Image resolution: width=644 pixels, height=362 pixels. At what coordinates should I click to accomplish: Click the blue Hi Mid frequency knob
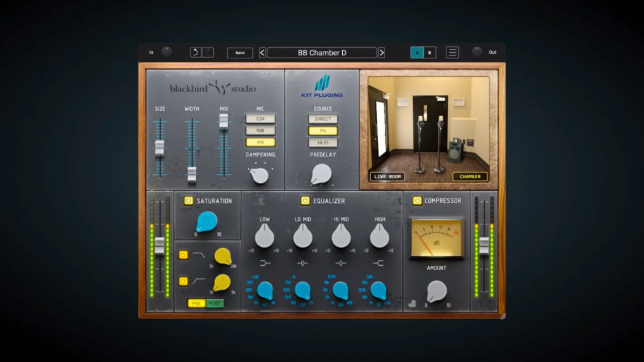pyautogui.click(x=340, y=290)
